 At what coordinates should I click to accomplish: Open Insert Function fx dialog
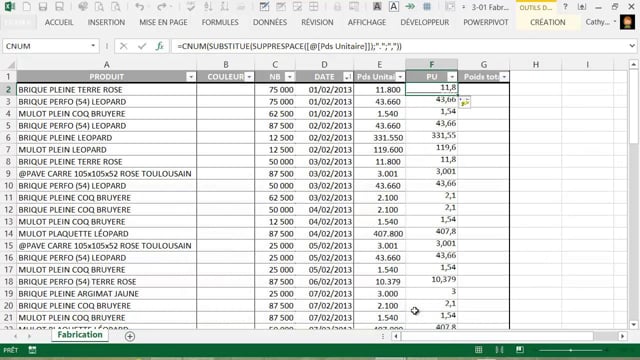[160, 46]
